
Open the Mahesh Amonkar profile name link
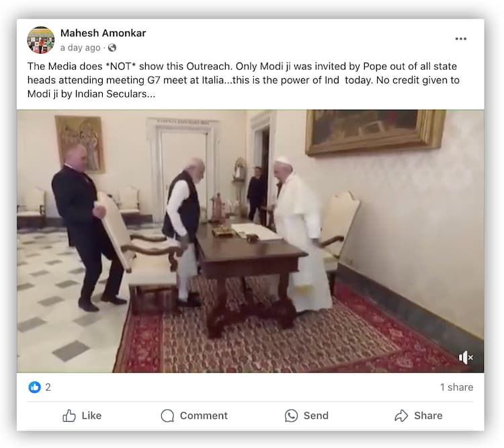coord(103,33)
